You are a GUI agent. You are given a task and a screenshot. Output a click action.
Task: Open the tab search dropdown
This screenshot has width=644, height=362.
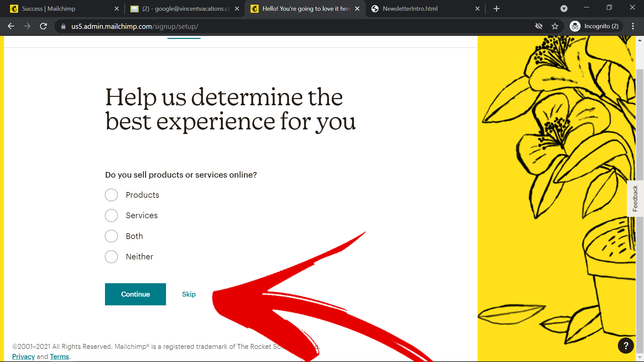point(564,9)
